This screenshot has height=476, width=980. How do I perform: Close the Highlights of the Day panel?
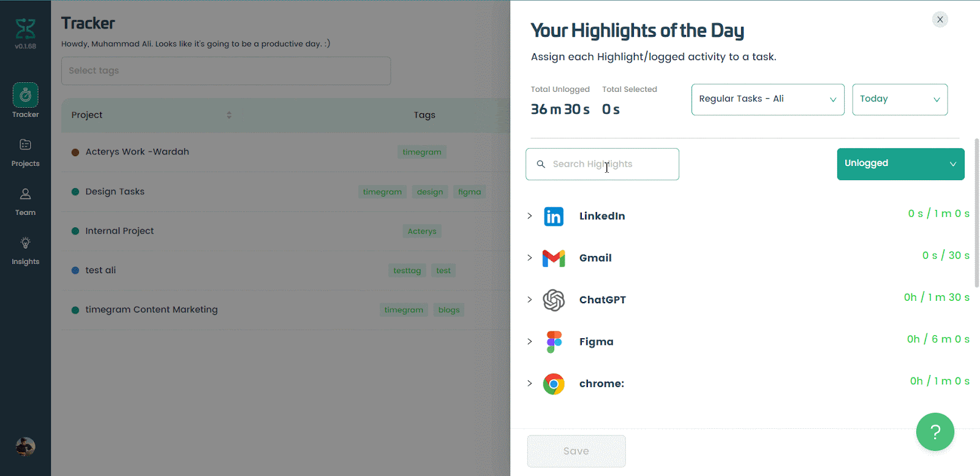coord(940,20)
